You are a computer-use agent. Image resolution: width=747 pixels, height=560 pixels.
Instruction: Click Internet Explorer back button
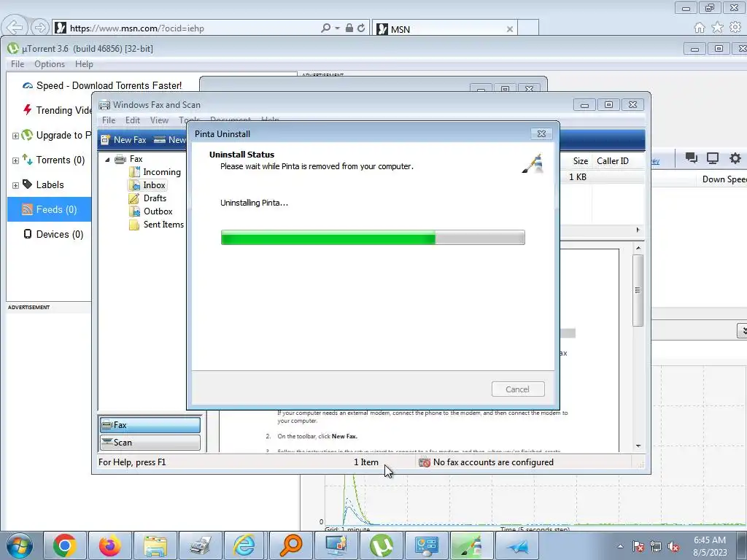[15, 28]
